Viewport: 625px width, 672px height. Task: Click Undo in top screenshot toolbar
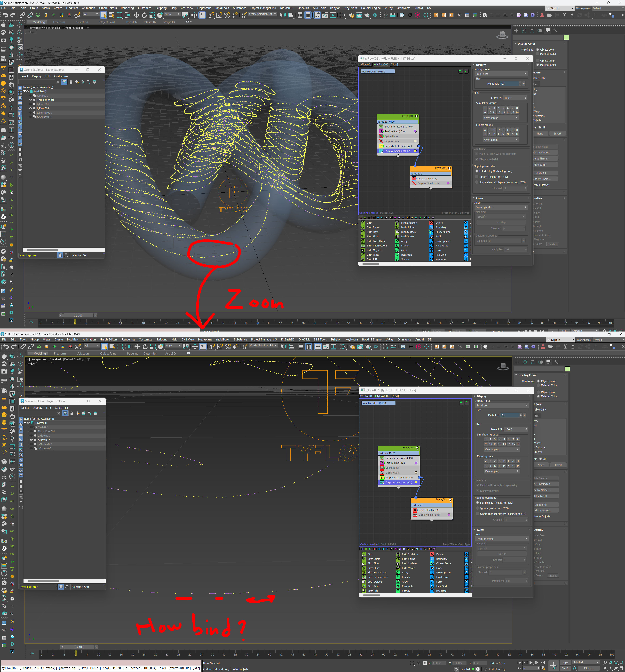[x=5, y=15]
